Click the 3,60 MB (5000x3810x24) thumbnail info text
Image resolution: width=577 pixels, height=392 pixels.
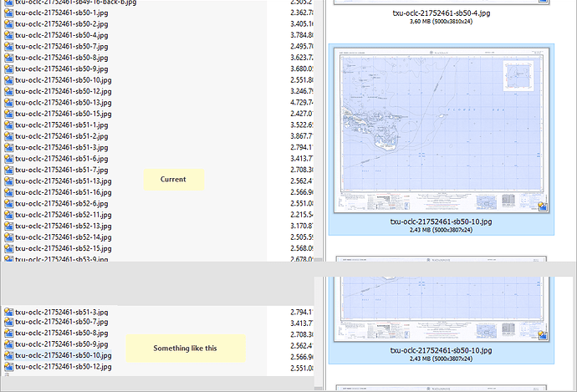click(x=441, y=22)
